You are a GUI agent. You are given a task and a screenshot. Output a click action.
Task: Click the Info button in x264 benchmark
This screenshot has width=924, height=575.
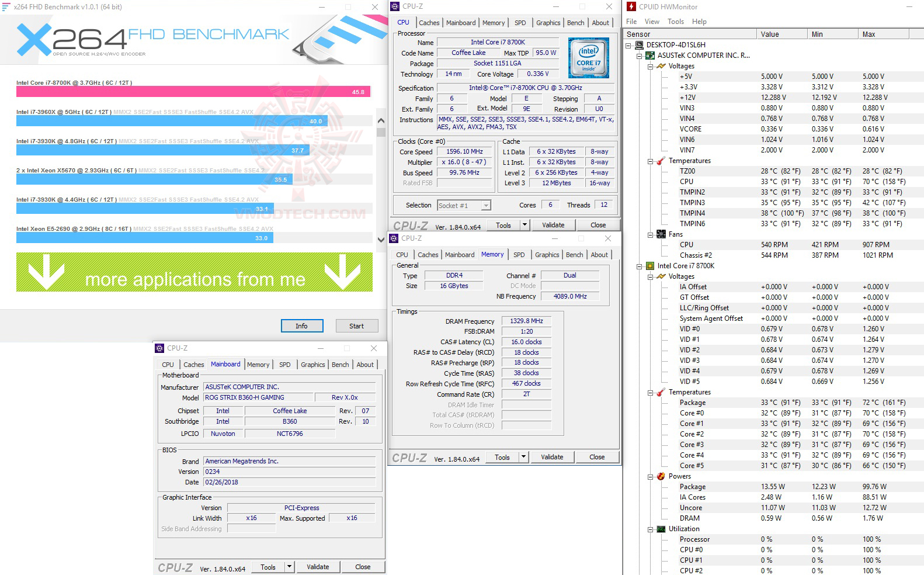pos(301,326)
